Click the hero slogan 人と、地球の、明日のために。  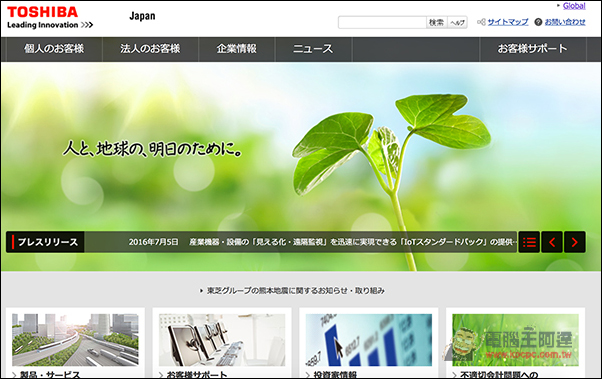153,149
